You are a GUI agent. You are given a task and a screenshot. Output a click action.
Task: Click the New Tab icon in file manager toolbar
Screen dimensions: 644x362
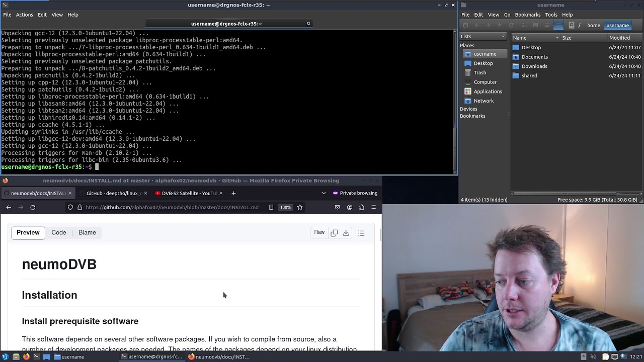pyautogui.click(x=465, y=25)
